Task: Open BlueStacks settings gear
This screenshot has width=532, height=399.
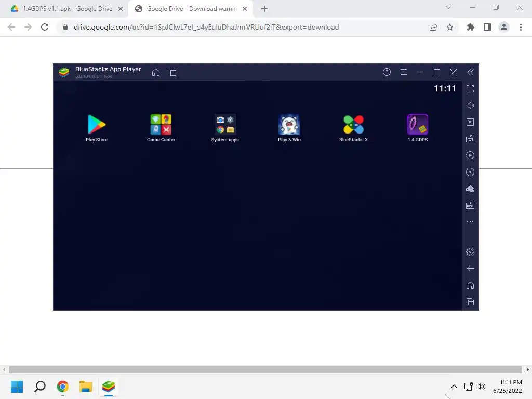Action: pos(470,252)
